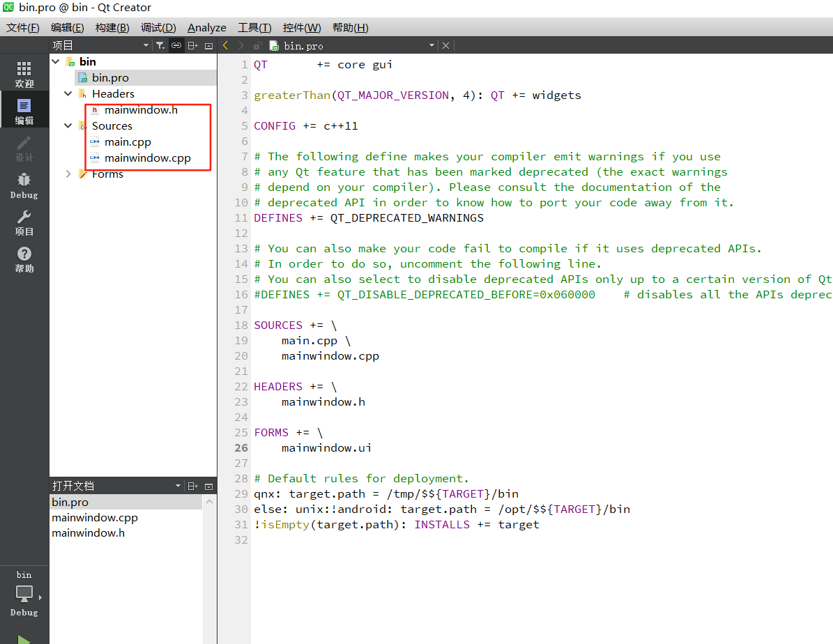
Task: Select the Forms folder label
Action: pyautogui.click(x=107, y=174)
